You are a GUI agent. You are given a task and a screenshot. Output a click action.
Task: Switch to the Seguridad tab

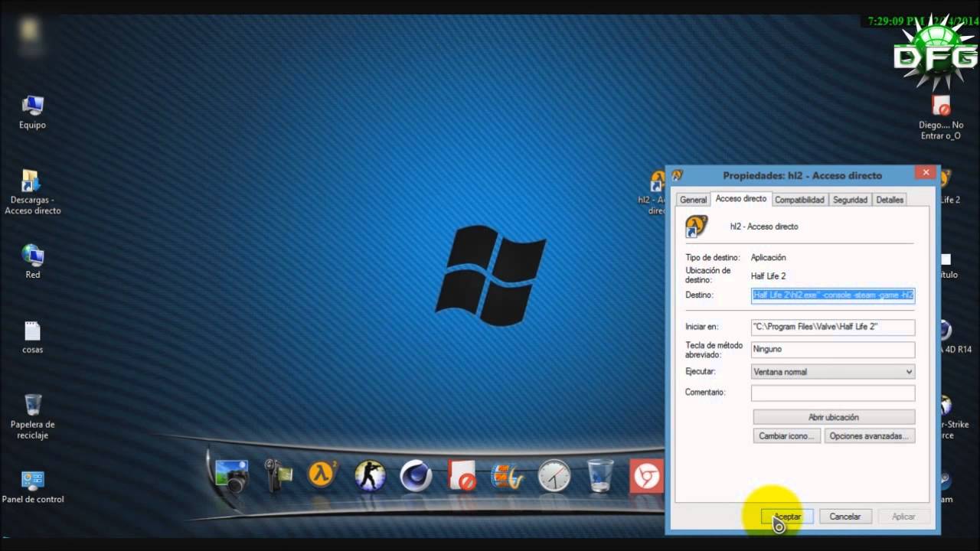click(x=850, y=200)
